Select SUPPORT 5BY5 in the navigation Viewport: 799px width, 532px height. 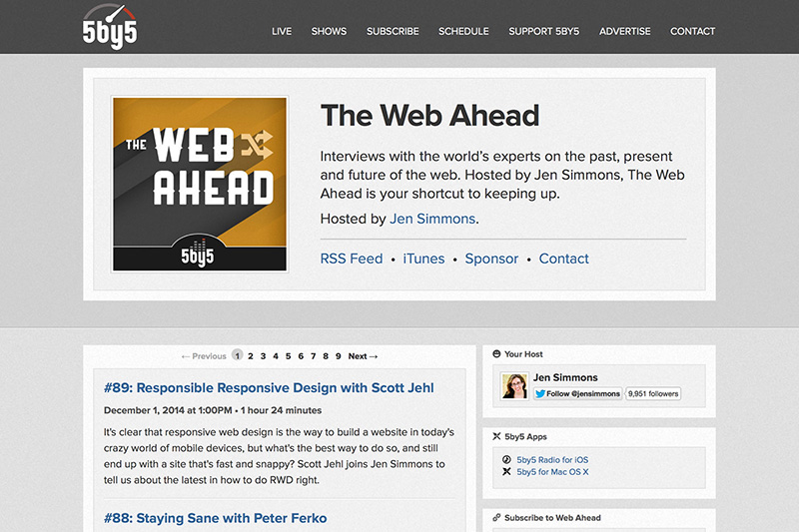pos(543,31)
